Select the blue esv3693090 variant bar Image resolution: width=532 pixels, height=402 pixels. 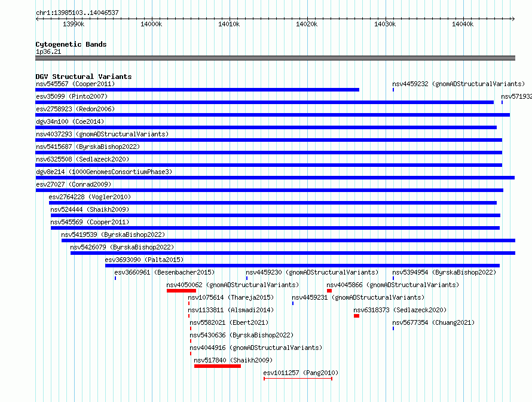click(302, 266)
